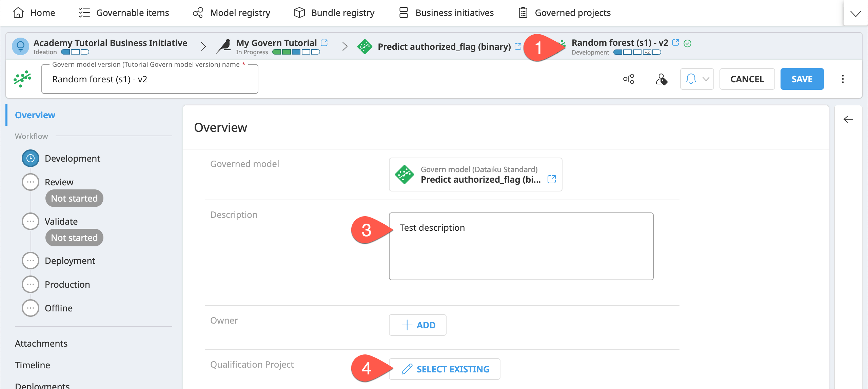Click the Offline step circle icon

31,308
